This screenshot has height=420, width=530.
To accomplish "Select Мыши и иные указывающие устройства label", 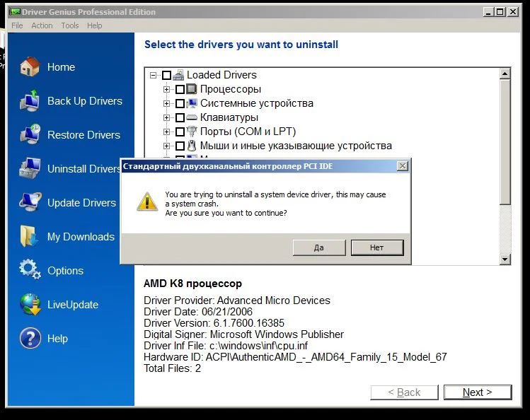I will click(x=296, y=146).
